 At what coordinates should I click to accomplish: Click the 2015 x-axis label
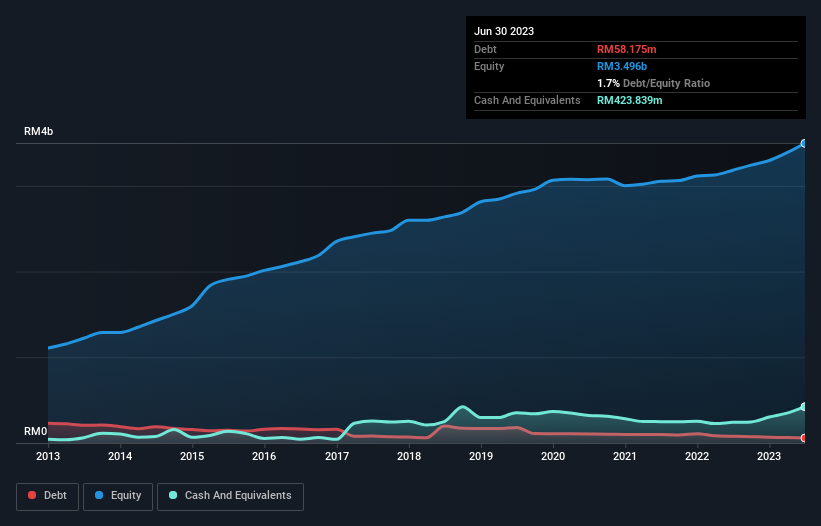(x=192, y=456)
